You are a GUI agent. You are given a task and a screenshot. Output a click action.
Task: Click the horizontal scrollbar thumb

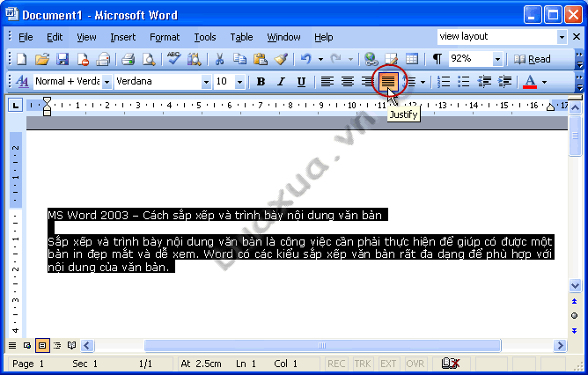[322, 345]
